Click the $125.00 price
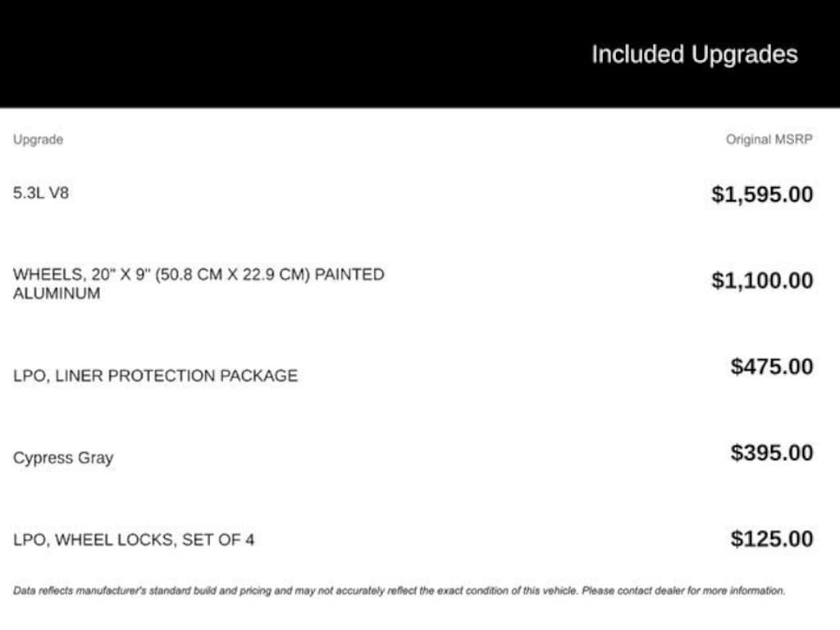 [x=772, y=539]
